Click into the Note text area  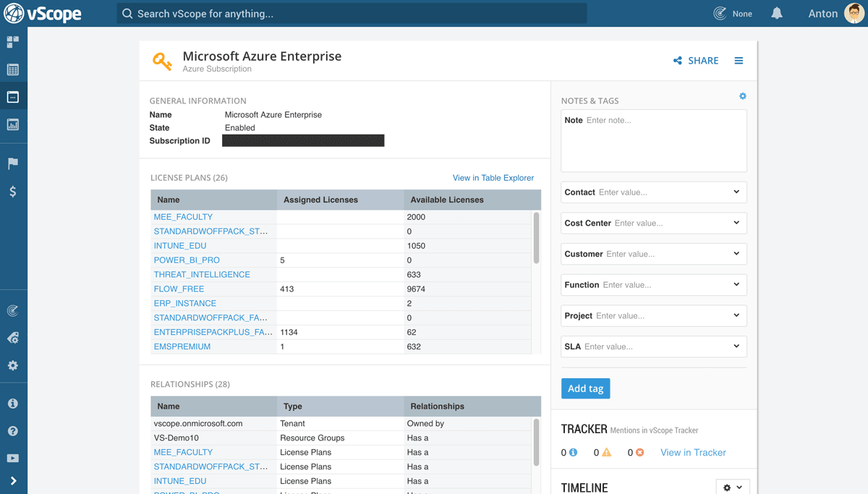coord(654,140)
